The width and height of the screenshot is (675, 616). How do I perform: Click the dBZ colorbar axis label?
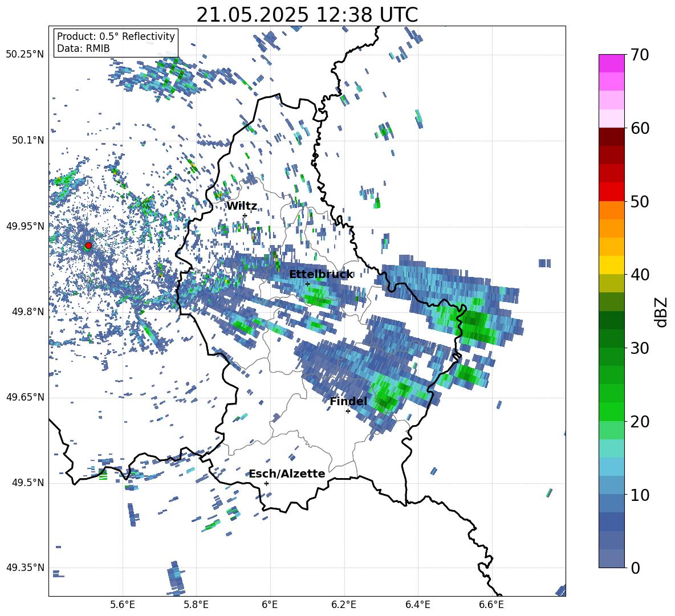[x=661, y=312]
